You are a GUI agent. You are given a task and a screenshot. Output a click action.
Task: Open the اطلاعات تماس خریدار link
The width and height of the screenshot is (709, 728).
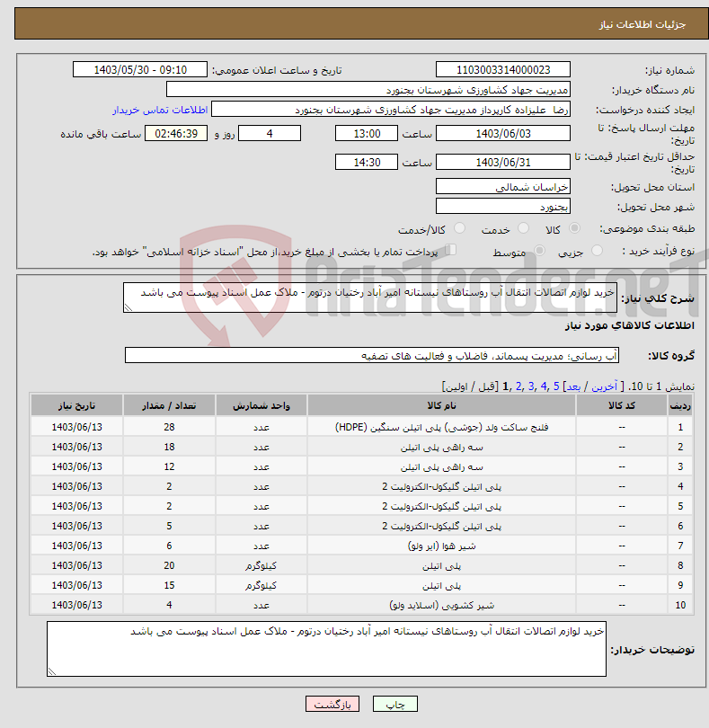pos(160,110)
